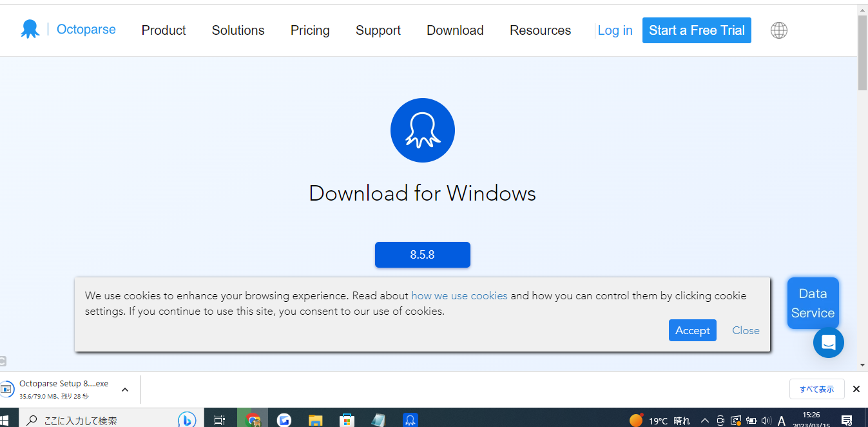Viewport: 868px width, 427px height.
Task: Click the Octoparse octopus logo in header
Action: tap(30, 30)
